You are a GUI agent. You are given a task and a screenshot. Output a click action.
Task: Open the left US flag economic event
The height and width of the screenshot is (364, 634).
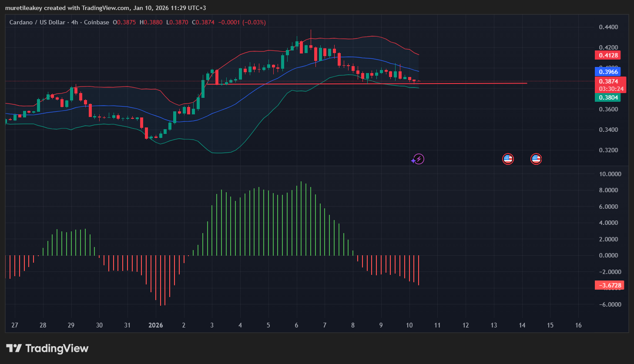(508, 159)
